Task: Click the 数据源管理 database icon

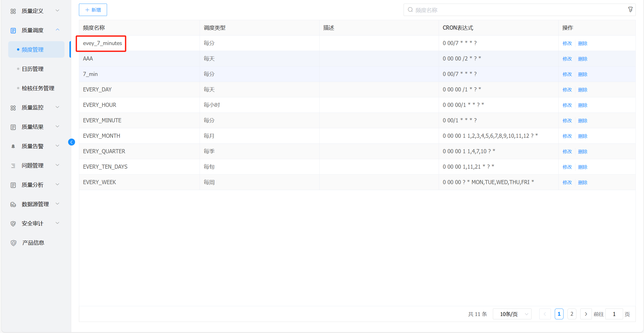Action: coord(13,204)
